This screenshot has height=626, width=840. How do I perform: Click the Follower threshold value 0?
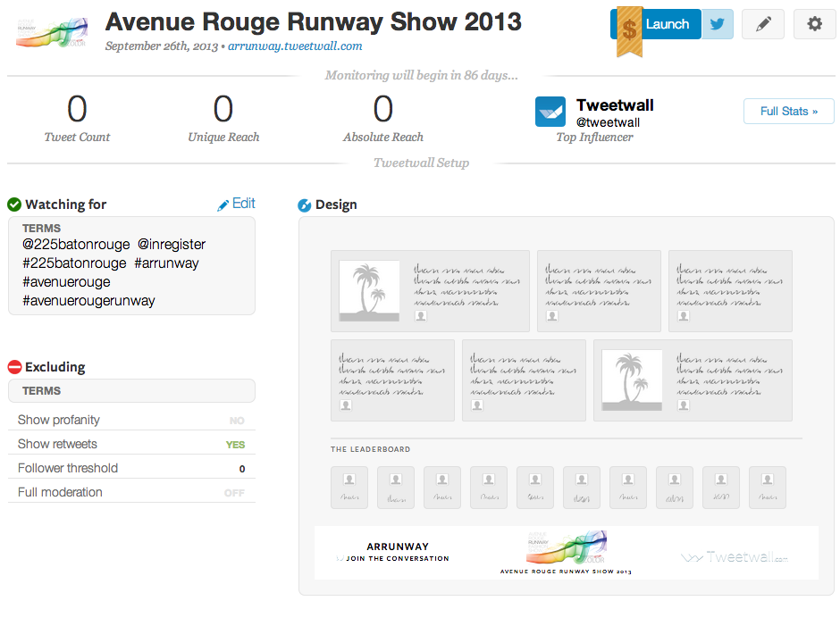(242, 469)
